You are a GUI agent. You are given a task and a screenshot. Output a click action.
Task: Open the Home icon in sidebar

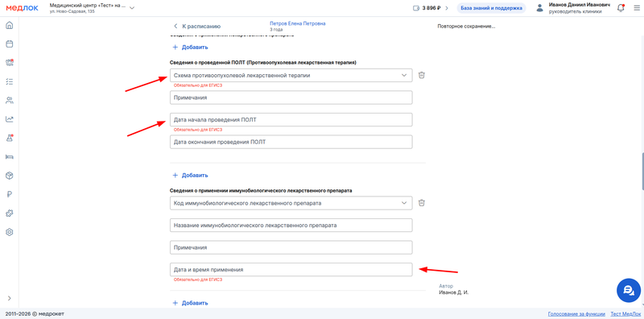click(10, 26)
